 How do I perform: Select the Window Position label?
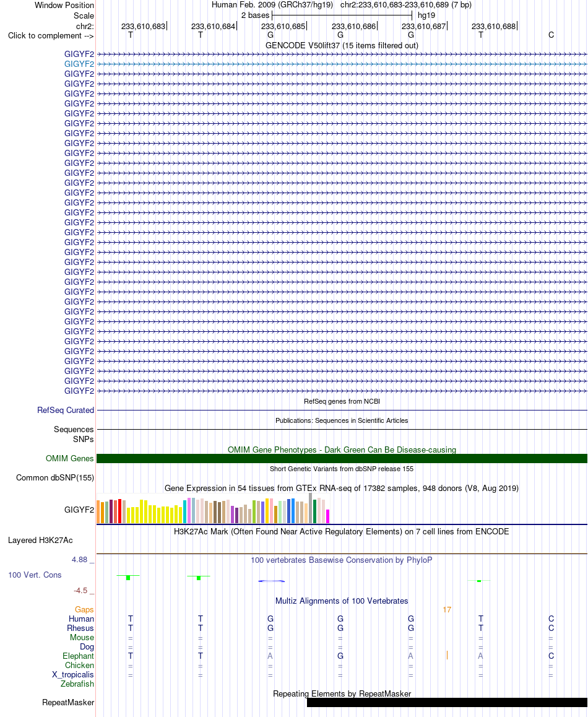click(x=64, y=6)
